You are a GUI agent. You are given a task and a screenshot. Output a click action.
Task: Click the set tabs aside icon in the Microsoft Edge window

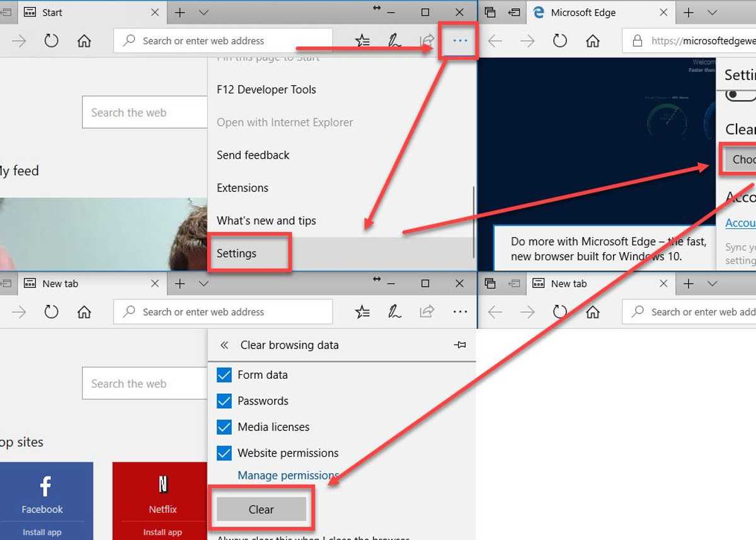[515, 13]
